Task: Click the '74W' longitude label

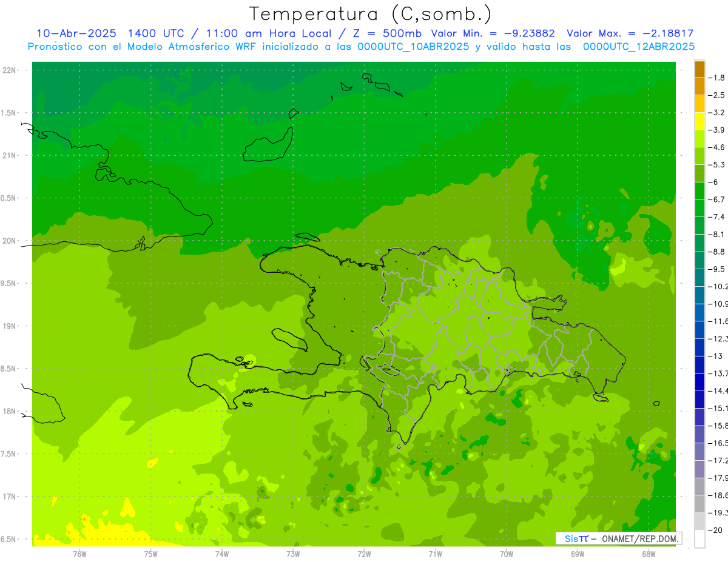Action: click(221, 554)
